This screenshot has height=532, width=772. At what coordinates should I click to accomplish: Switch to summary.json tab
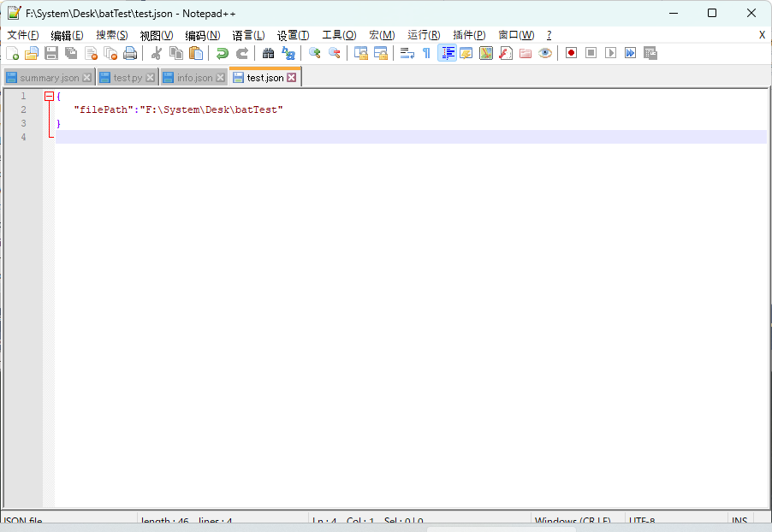click(49, 78)
